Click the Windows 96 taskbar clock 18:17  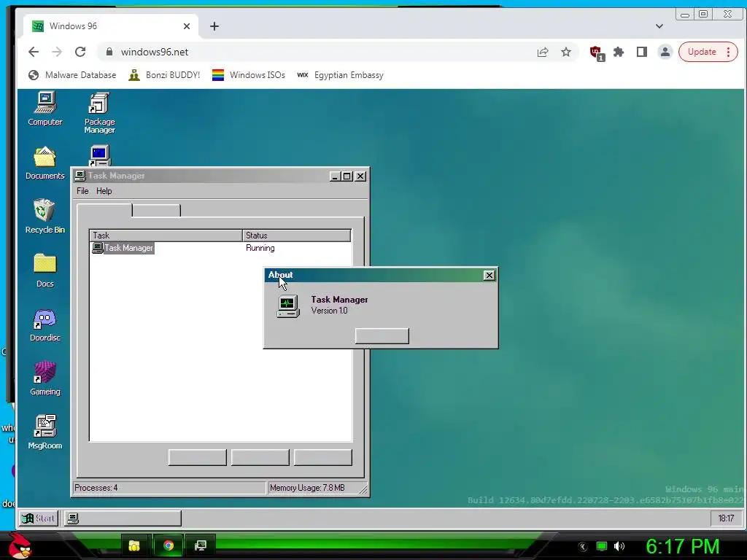(x=726, y=518)
